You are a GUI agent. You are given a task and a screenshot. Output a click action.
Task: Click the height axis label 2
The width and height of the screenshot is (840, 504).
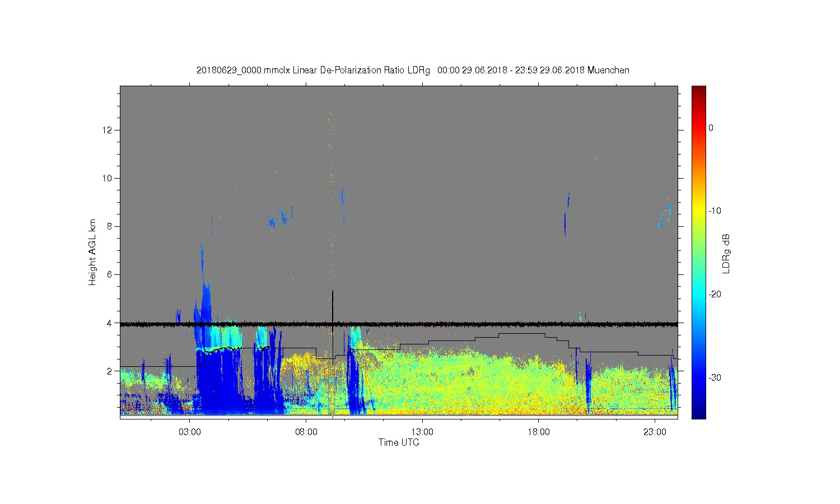tap(111, 371)
